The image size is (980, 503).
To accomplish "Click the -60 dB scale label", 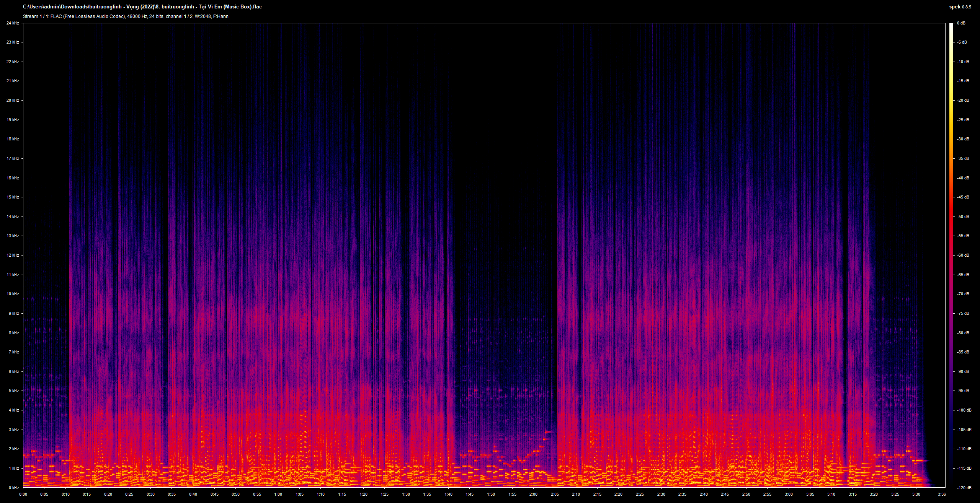I will [963, 255].
